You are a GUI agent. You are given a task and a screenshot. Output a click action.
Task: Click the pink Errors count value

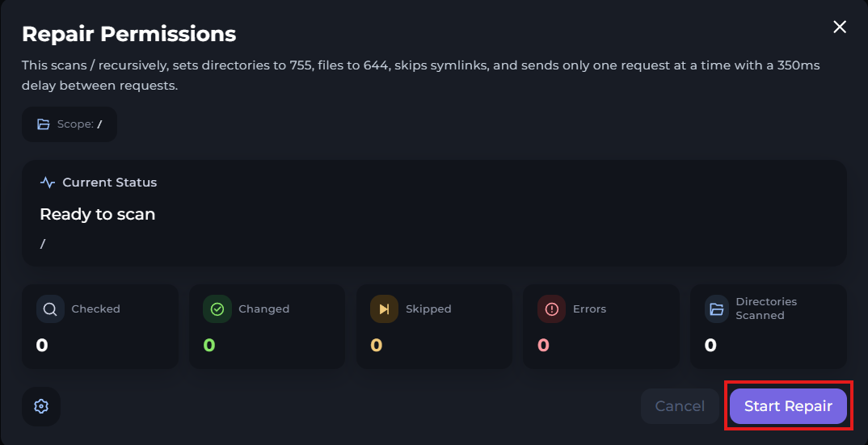tap(543, 346)
